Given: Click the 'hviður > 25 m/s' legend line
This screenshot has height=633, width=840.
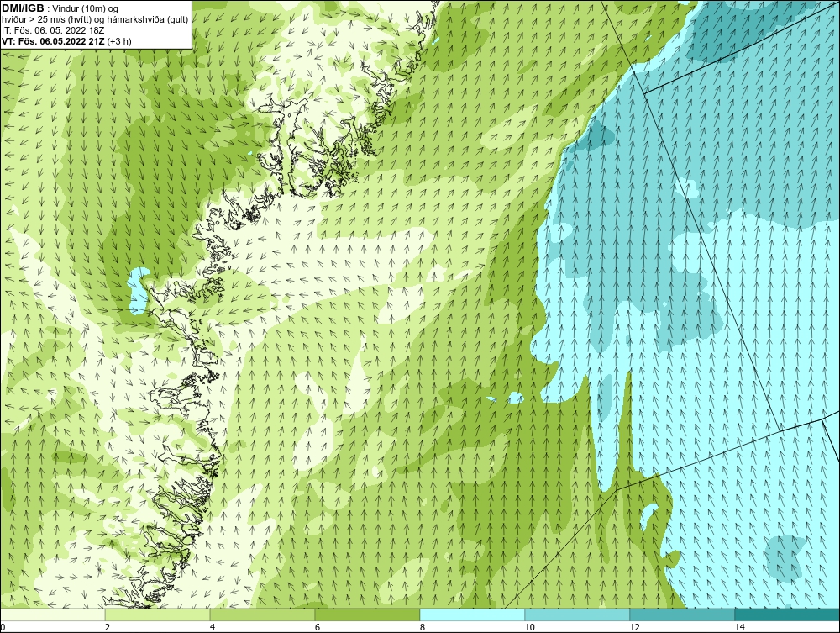Looking at the screenshot, I should coord(95,19).
